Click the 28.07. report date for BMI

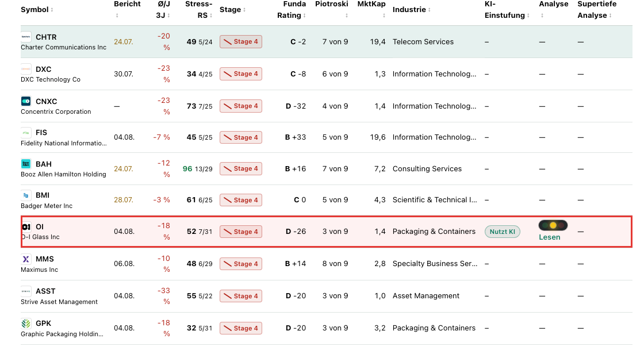124,200
